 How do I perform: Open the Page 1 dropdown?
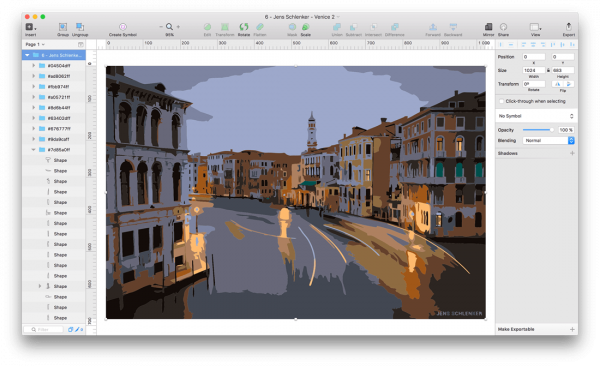(35, 44)
